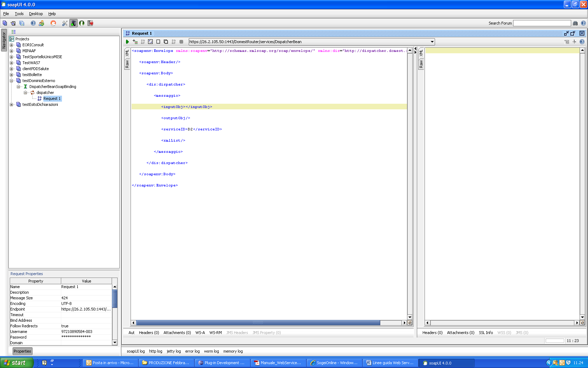Screen dimensions: 588x368
Task: Click the Navigator side tab
Action: (4, 40)
